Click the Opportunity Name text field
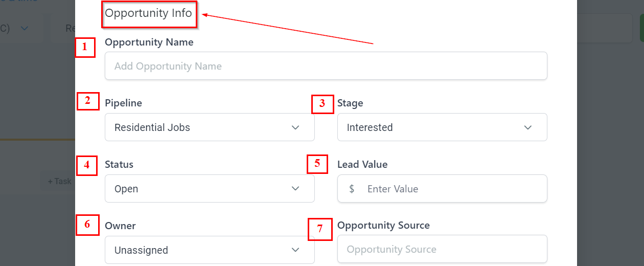 click(x=326, y=66)
